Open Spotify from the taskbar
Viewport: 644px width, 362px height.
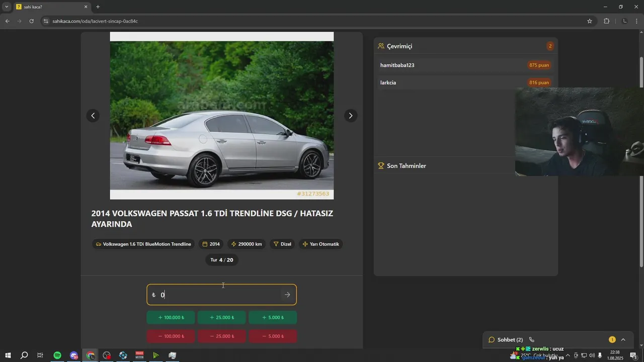pyautogui.click(x=57, y=355)
